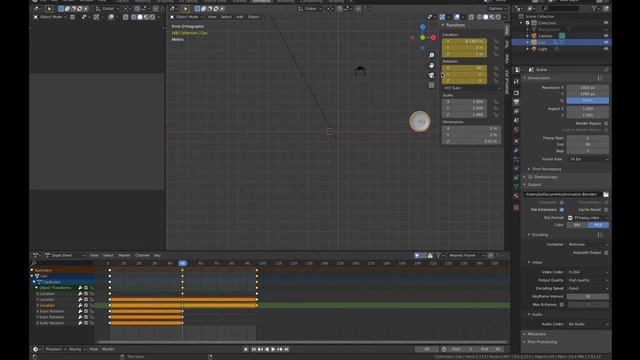This screenshot has height=360, width=640.
Task: Open the Dope Sheet Marker menu
Action: click(x=124, y=256)
